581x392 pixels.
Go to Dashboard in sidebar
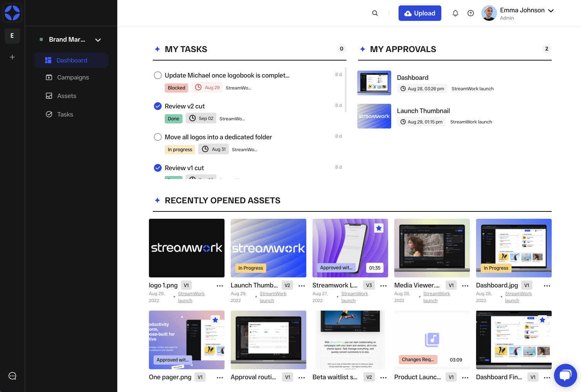tap(71, 60)
